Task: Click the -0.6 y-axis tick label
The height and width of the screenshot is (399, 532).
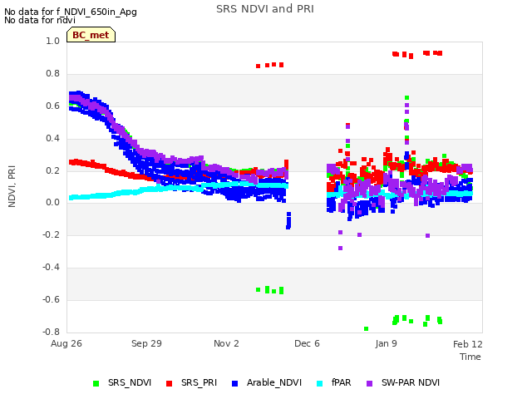Action: (x=51, y=299)
